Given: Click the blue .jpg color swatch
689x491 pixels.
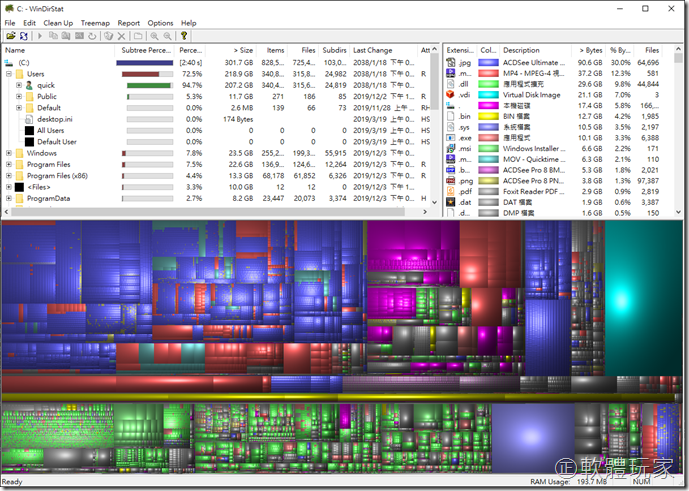Looking at the screenshot, I should coord(488,62).
